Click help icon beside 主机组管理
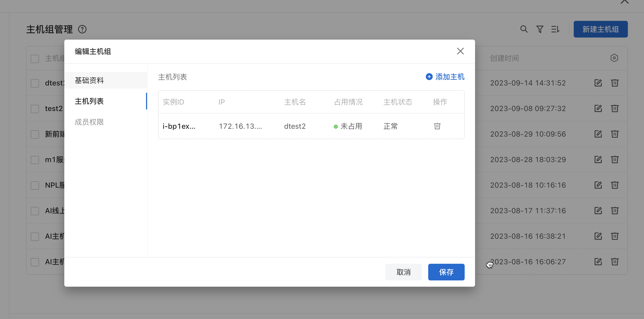The height and width of the screenshot is (319, 644). pyautogui.click(x=82, y=29)
